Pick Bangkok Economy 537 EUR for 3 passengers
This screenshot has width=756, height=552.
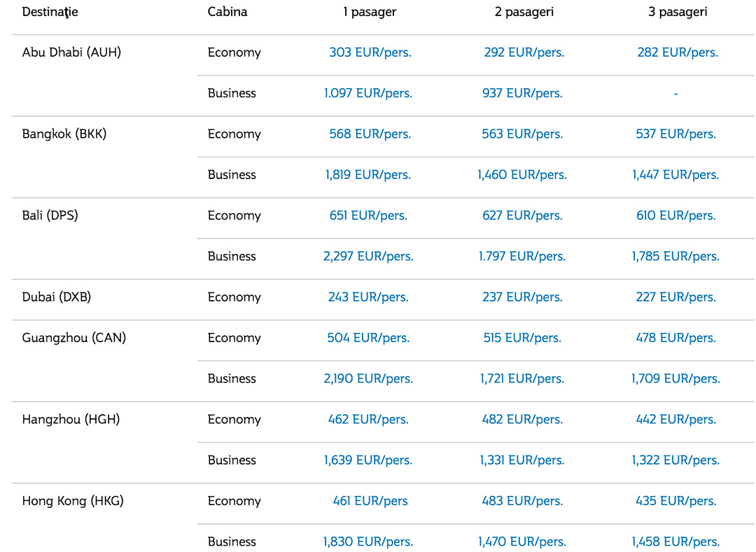coord(675,134)
